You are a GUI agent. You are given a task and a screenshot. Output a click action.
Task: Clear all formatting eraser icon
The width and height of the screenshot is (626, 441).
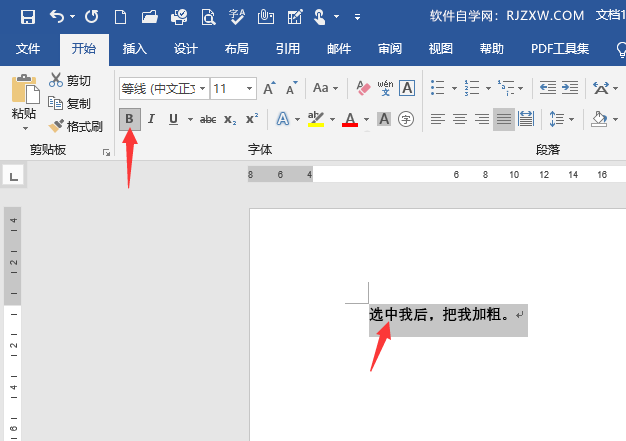[x=363, y=88]
